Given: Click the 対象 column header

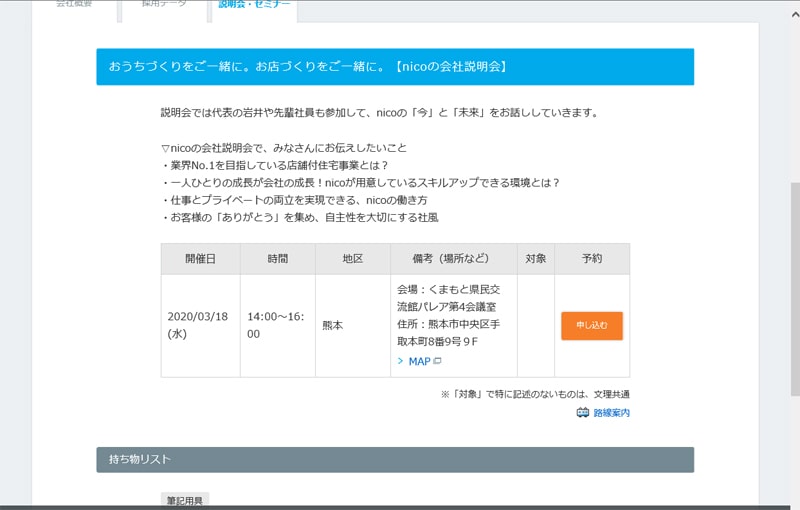Looking at the screenshot, I should pyautogui.click(x=536, y=259).
